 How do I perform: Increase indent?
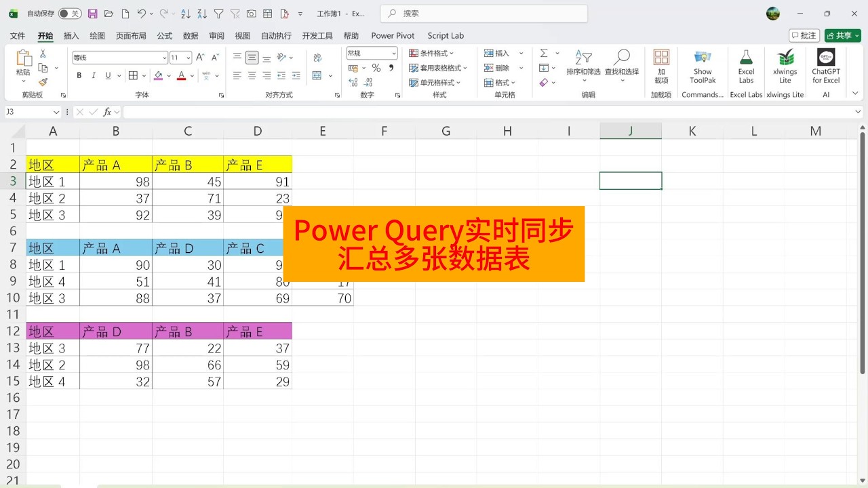[x=296, y=75]
